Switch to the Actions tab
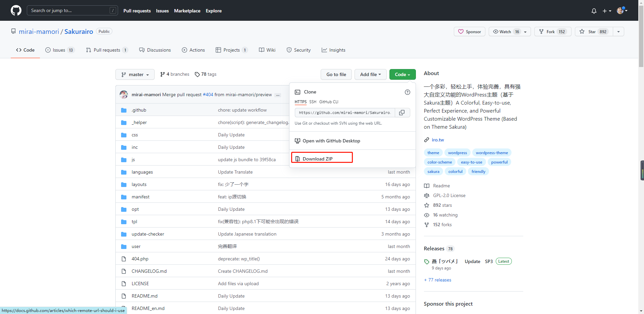644x314 pixels. [x=193, y=50]
